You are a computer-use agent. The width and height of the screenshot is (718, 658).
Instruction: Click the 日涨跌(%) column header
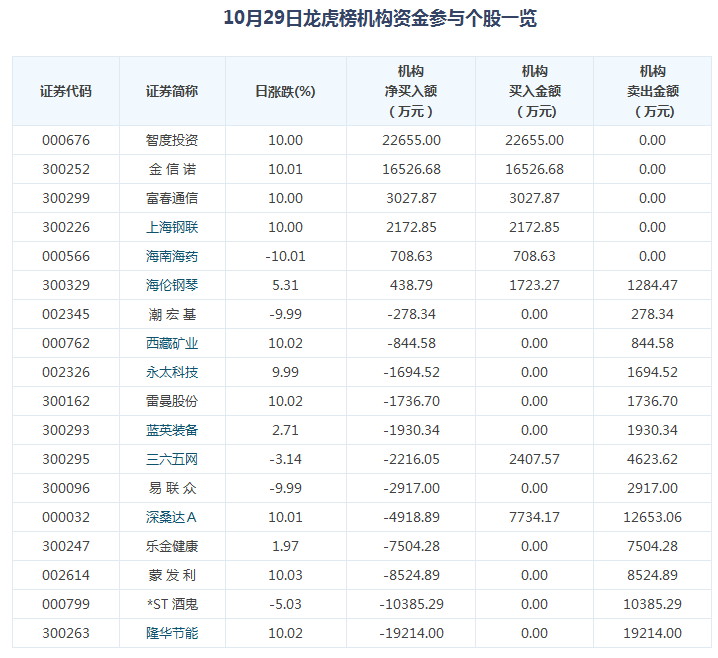[x=285, y=91]
